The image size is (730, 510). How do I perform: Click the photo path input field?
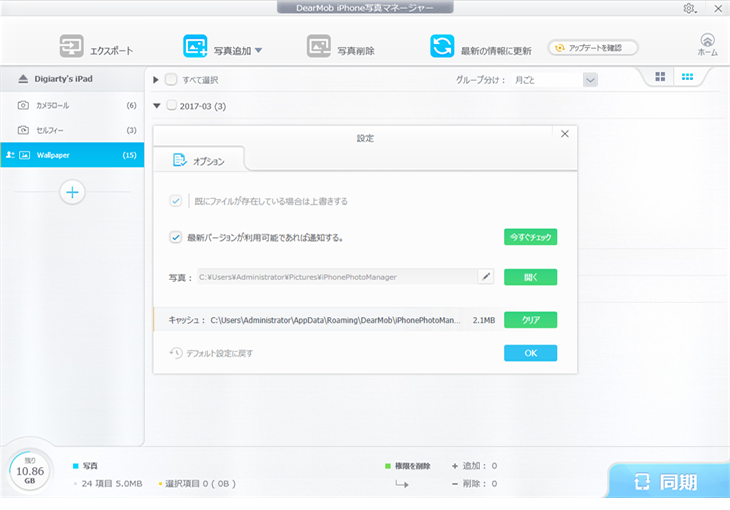[337, 277]
